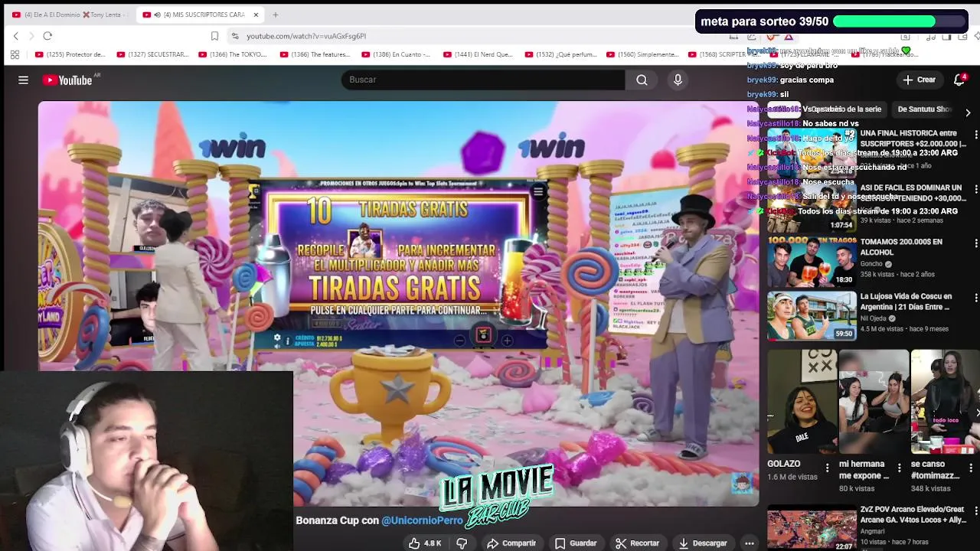Bookmark this page in the address bar
The height and width of the screenshot is (551, 980).
[x=214, y=36]
